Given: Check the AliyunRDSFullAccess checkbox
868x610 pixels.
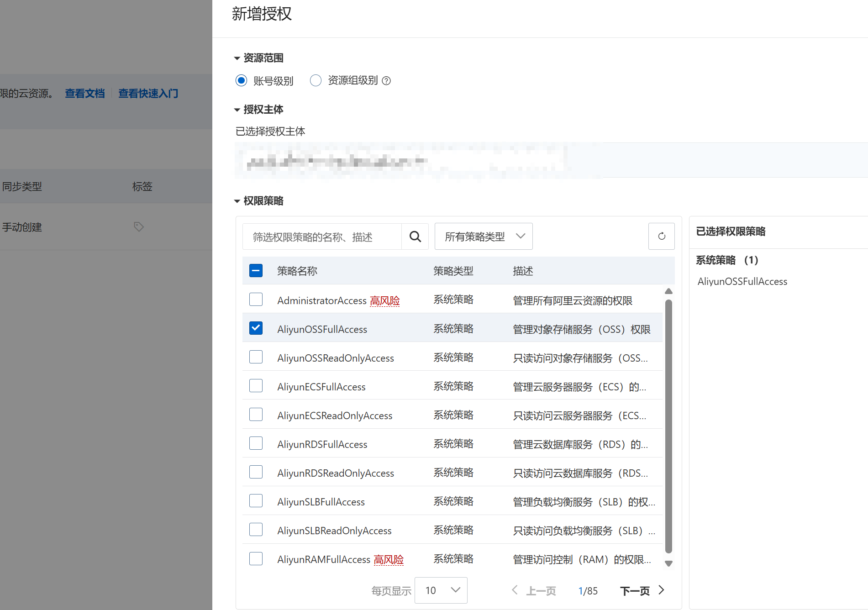Looking at the screenshot, I should pyautogui.click(x=256, y=443).
